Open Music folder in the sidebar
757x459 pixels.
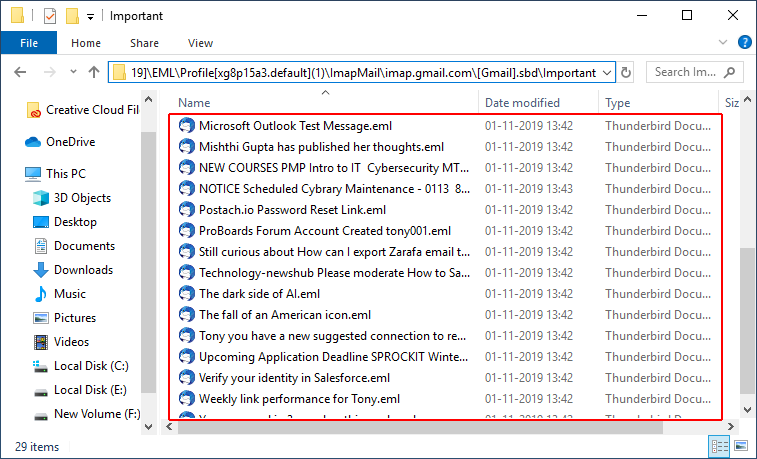tap(60, 294)
